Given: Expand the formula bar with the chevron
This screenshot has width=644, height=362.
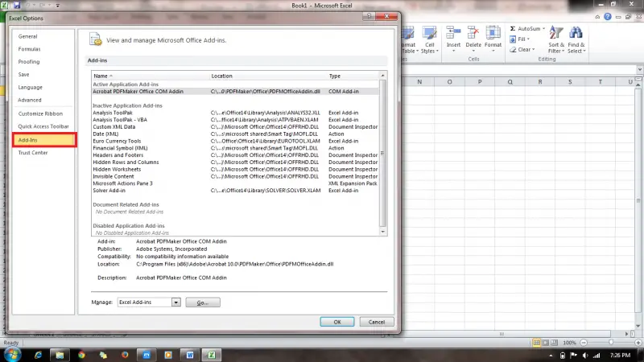Looking at the screenshot, I should coord(639,70).
